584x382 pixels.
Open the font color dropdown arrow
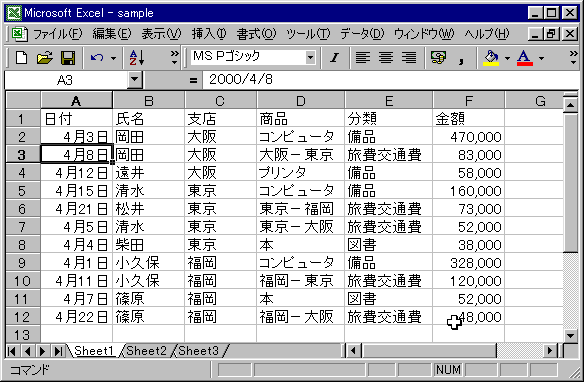[542, 58]
